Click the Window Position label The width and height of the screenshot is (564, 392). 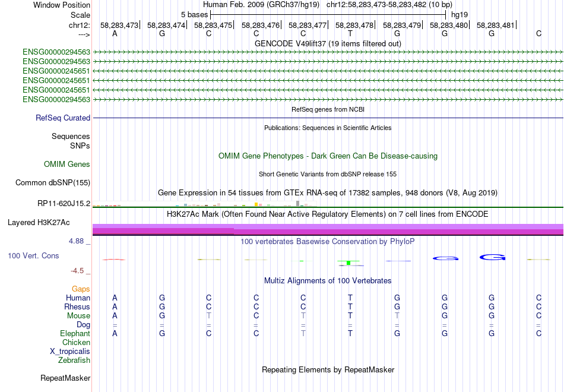pos(62,5)
